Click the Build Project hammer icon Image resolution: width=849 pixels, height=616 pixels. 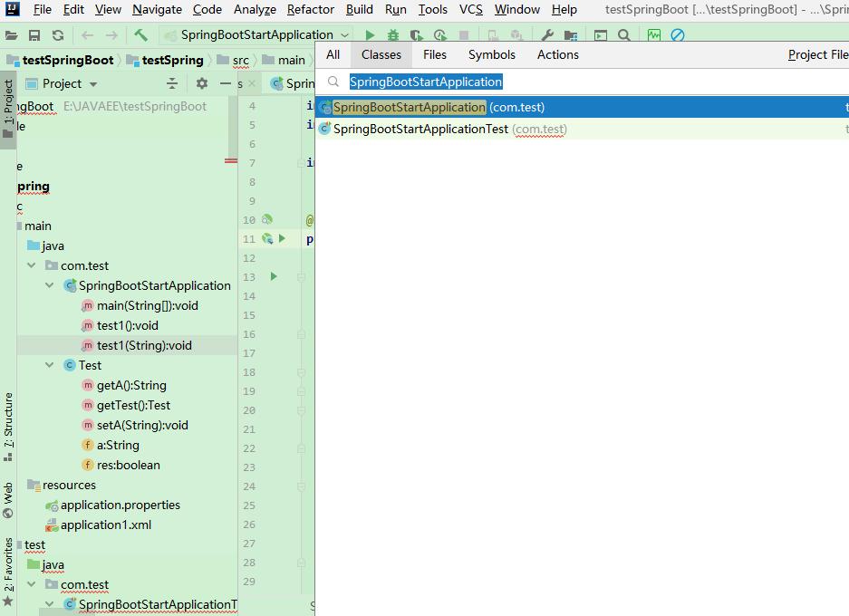click(140, 35)
